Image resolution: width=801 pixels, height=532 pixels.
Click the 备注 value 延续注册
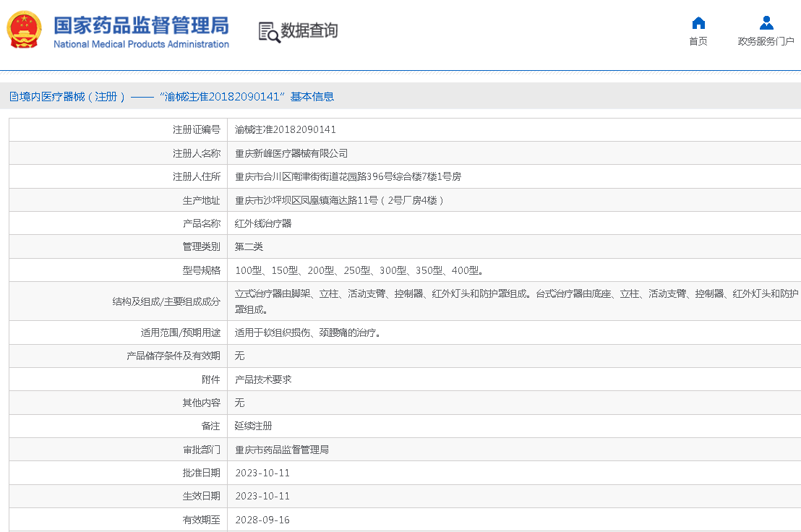point(254,426)
